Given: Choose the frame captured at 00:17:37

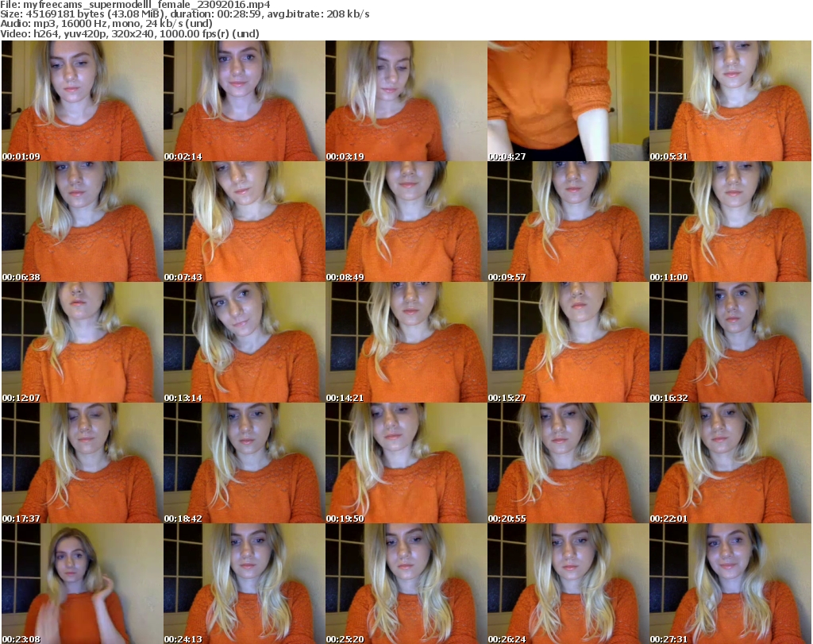Looking at the screenshot, I should click(x=82, y=463).
